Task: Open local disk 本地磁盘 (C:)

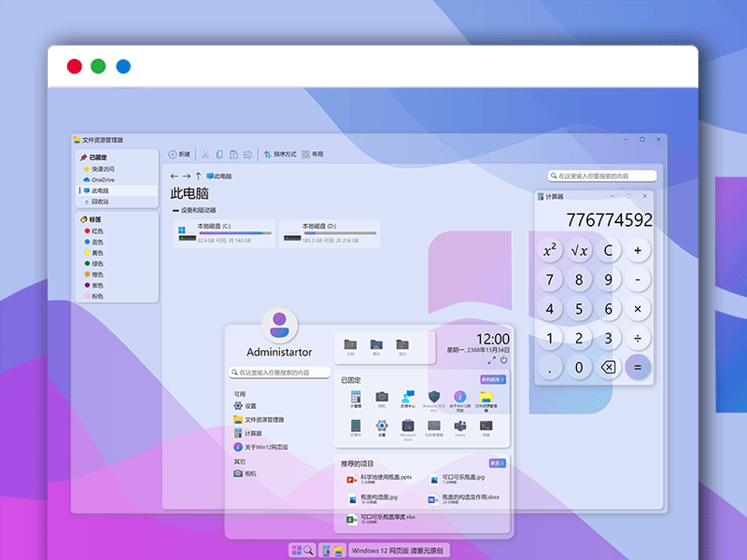Action: pos(225,233)
